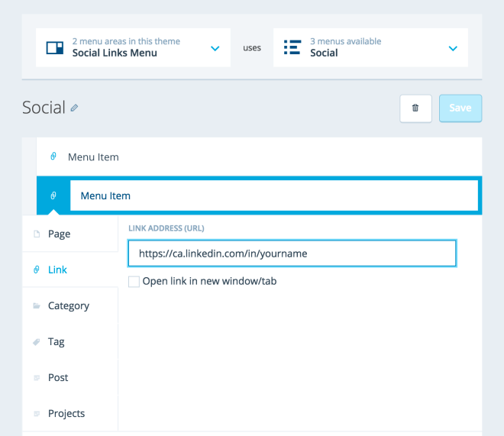Click the selected Menu Item name field
This screenshot has height=436, width=504.
273,195
